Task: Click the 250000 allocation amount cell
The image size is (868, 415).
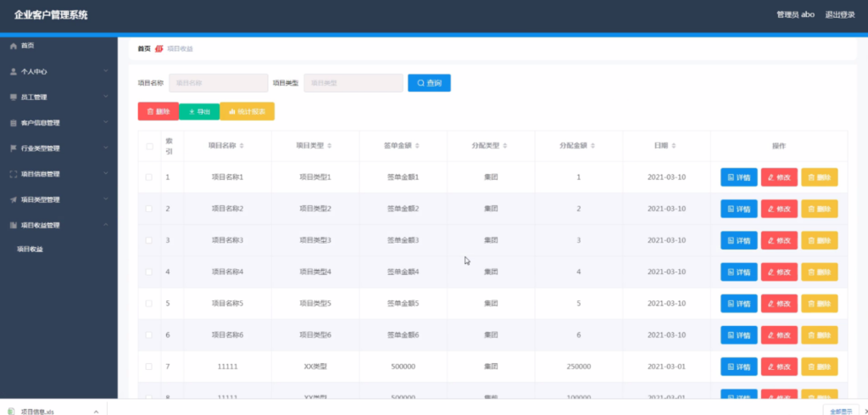Action: click(x=578, y=367)
